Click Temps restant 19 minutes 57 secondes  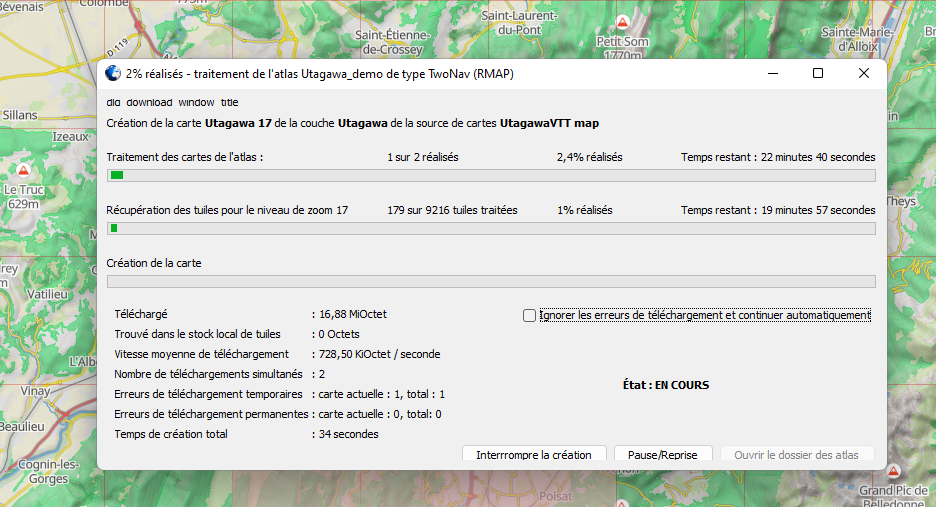pyautogui.click(x=778, y=210)
